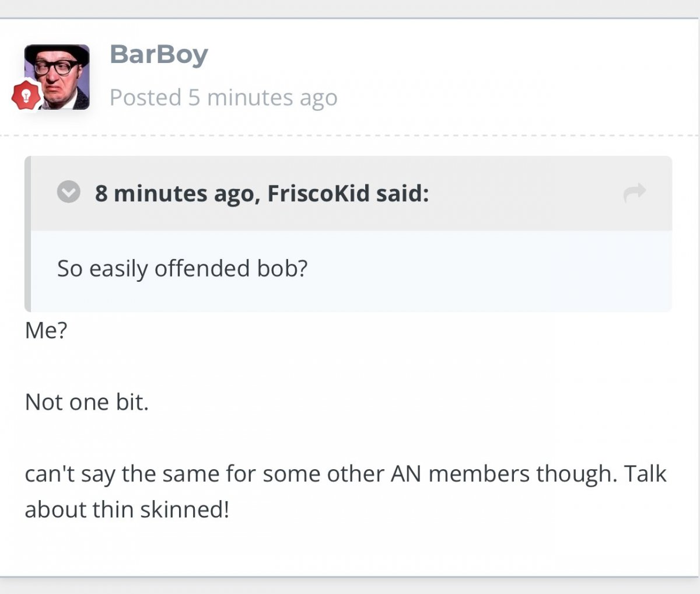Click the word "Talk" in the reply
Image resolution: width=700 pixels, height=594 pixels.
(x=645, y=474)
